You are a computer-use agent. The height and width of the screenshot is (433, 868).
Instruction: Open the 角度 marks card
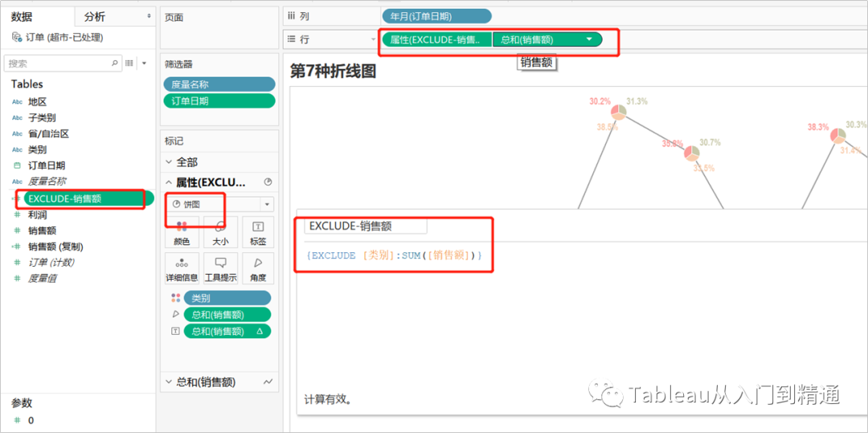point(258,268)
